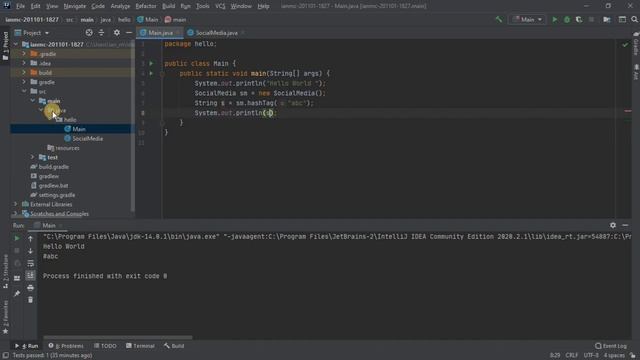Open run configuration dropdown labeled Main

point(527,20)
